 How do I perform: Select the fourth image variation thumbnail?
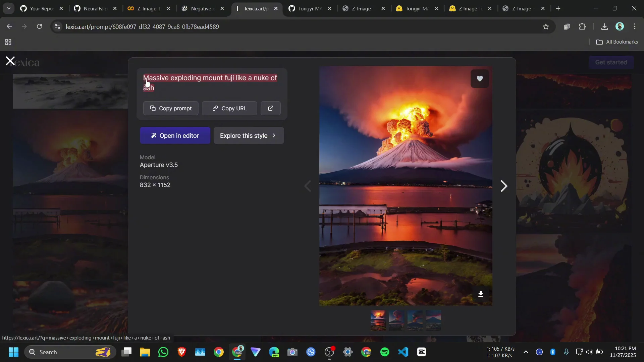pyautogui.click(x=433, y=320)
